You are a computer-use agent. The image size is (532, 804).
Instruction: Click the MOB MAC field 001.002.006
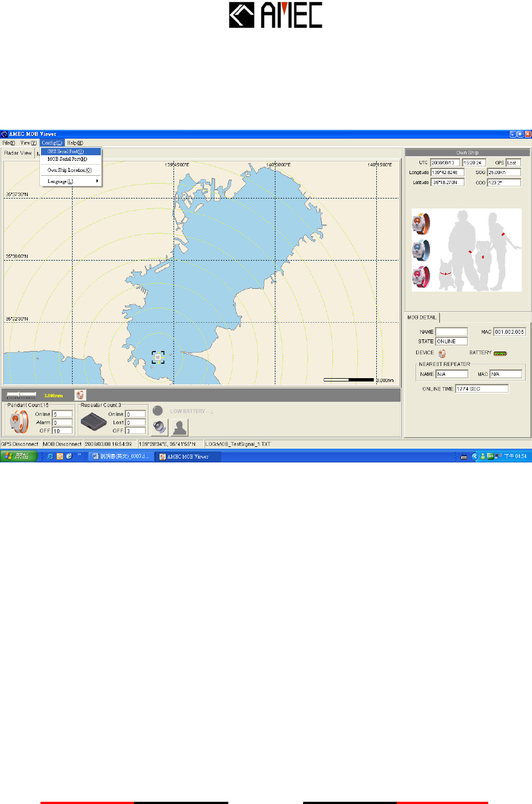[509, 332]
